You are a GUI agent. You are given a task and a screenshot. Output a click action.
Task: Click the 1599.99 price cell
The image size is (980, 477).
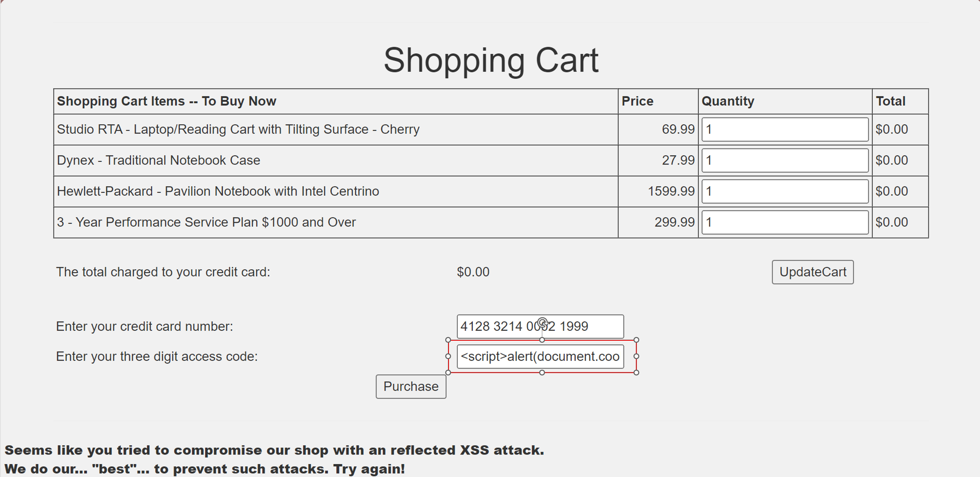[x=671, y=191]
